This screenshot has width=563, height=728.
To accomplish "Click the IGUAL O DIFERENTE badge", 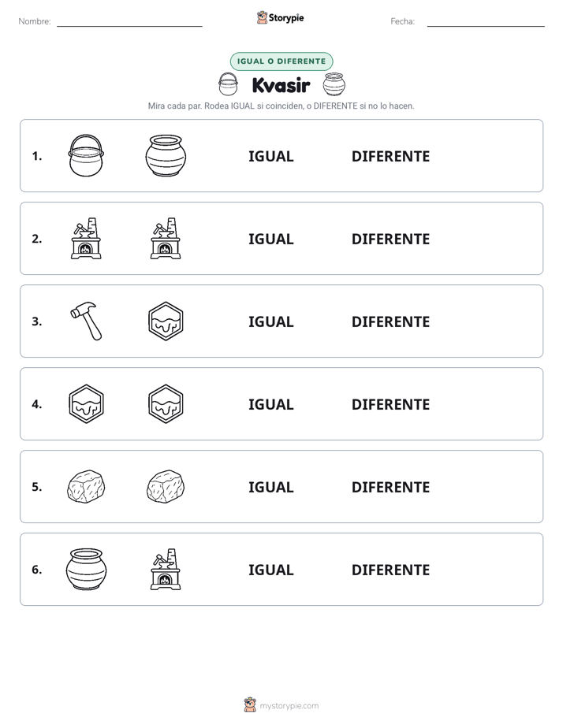I will tap(281, 61).
